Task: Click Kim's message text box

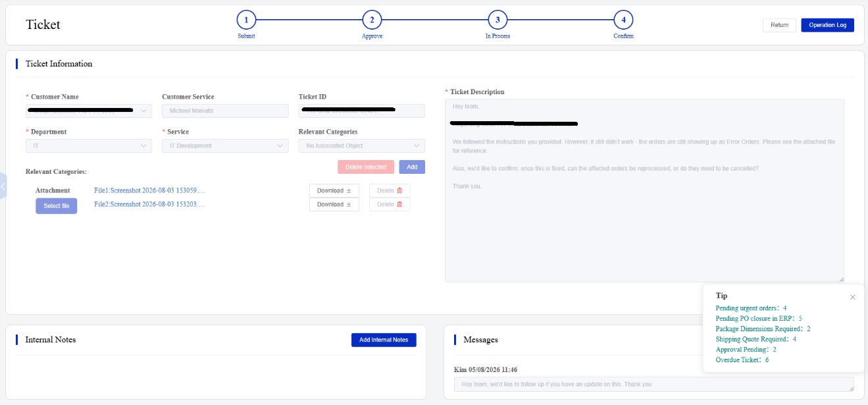Action: tap(654, 385)
